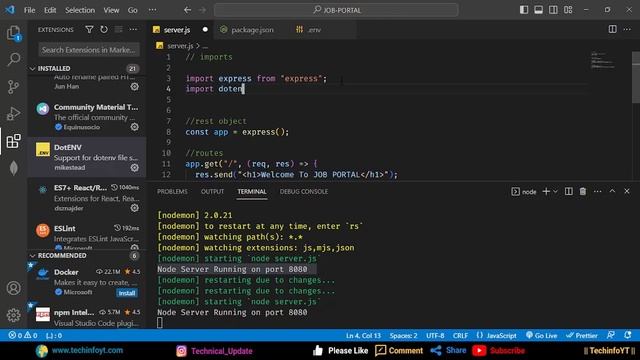Screen dimensions: 640x360
Task: Split the editor right
Action: click(612, 29)
